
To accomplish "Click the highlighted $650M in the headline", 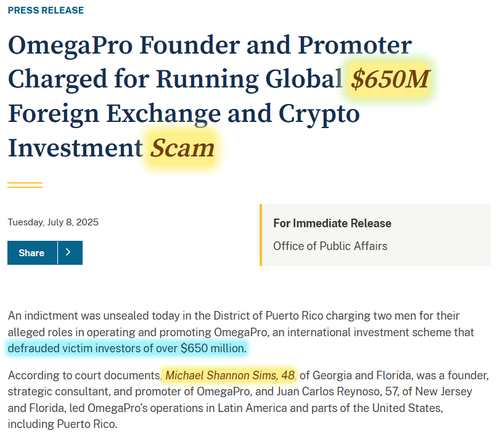I will [x=390, y=79].
